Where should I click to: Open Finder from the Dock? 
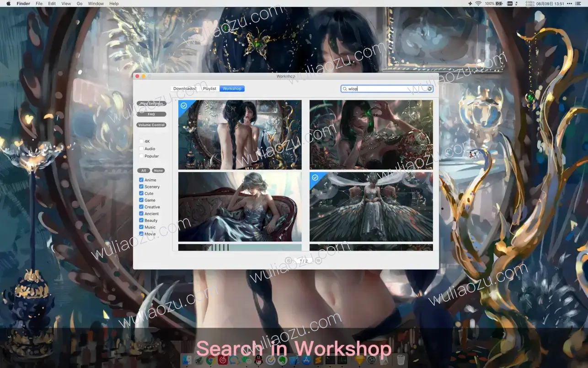(x=187, y=360)
